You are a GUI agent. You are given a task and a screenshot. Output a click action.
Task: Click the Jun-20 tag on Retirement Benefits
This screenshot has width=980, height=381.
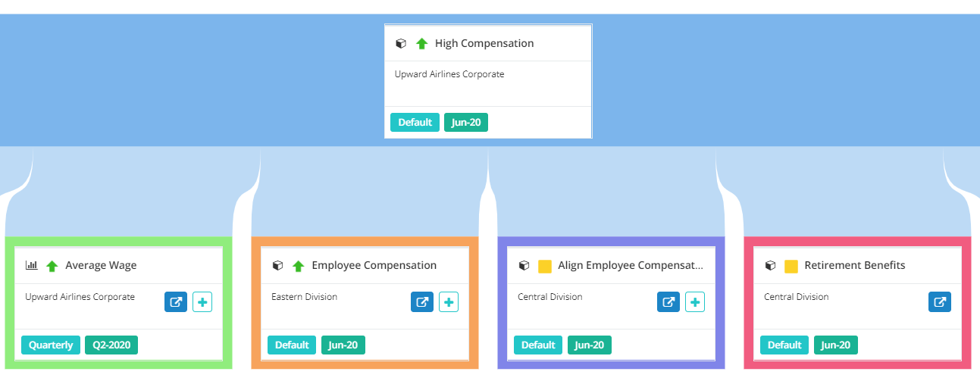(836, 345)
